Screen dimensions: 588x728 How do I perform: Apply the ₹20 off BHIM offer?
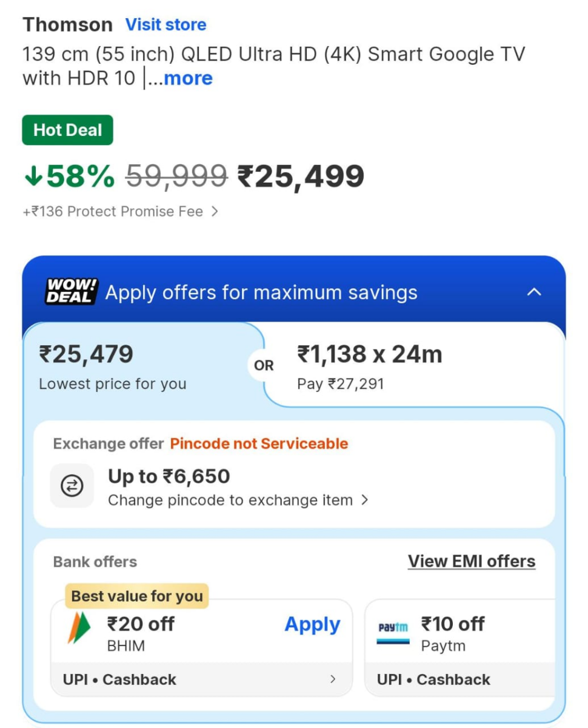(312, 624)
